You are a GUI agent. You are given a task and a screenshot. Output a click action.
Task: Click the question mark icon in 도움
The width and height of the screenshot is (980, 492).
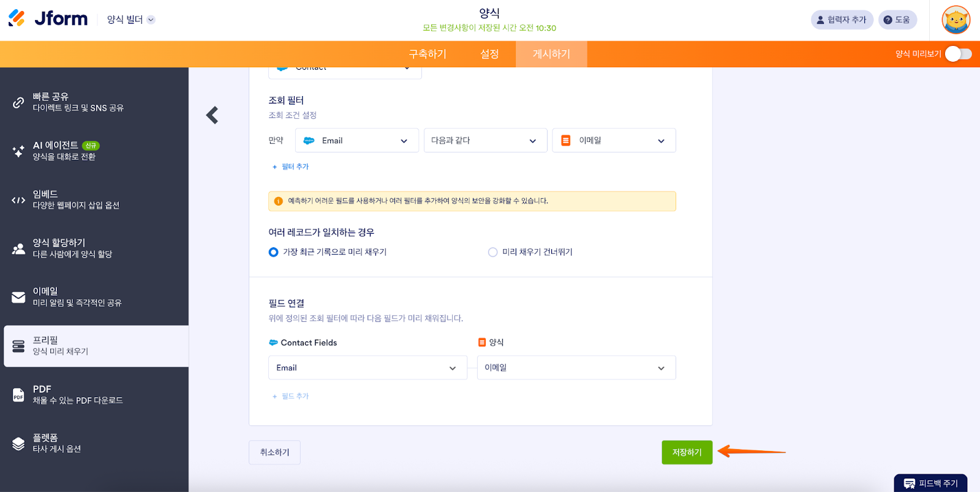pyautogui.click(x=888, y=20)
